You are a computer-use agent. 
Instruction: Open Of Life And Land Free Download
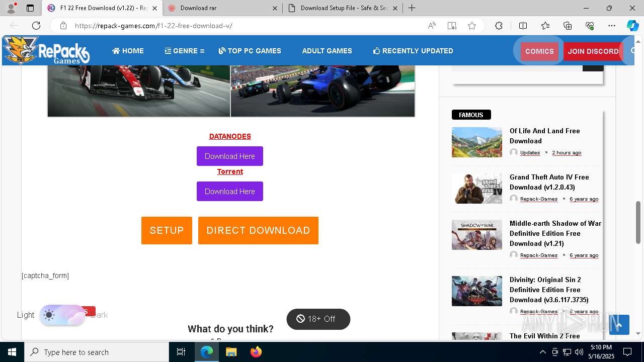coord(545,136)
